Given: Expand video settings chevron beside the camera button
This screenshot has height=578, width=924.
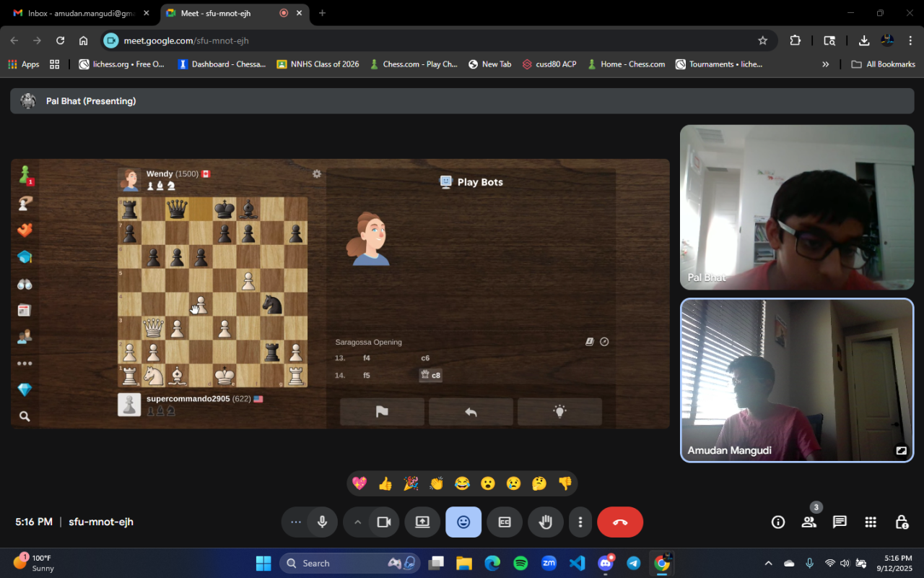Looking at the screenshot, I should [357, 522].
